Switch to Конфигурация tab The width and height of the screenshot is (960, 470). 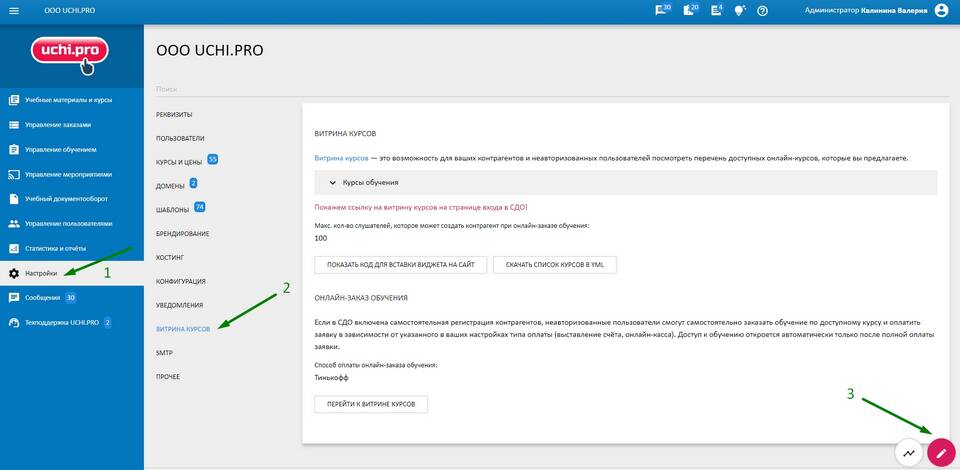coord(181,282)
